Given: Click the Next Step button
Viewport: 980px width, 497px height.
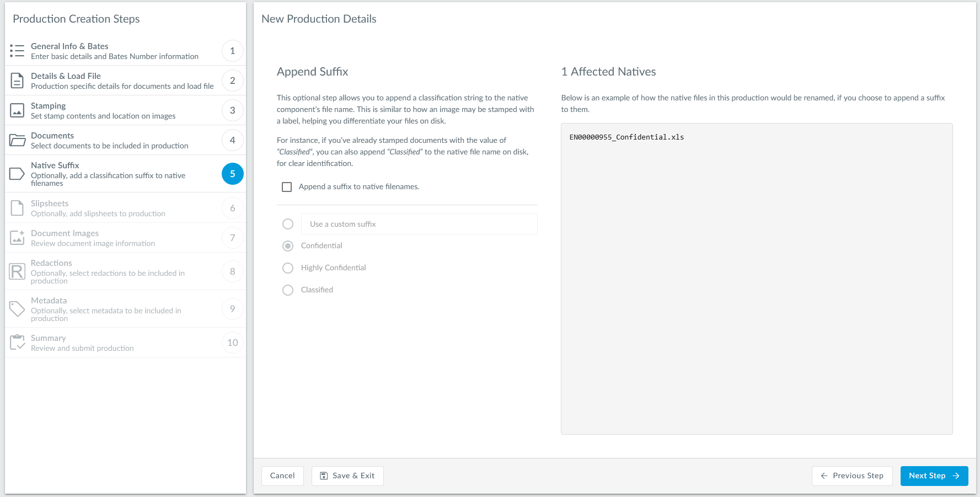Looking at the screenshot, I should (x=934, y=476).
